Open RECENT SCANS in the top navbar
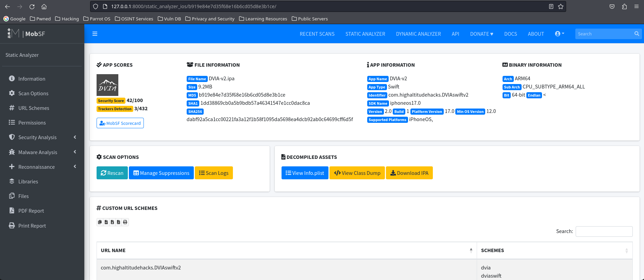The height and width of the screenshot is (280, 644). point(317,34)
